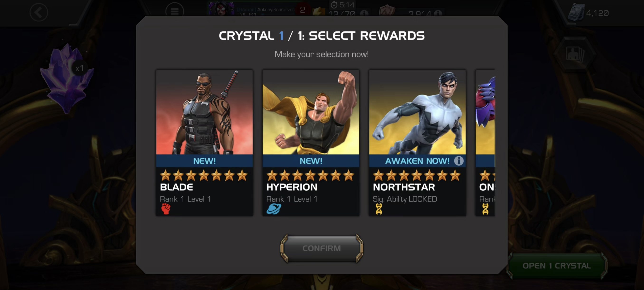Open the hamburger menu icon
Screen dimensions: 644x290
175,10
